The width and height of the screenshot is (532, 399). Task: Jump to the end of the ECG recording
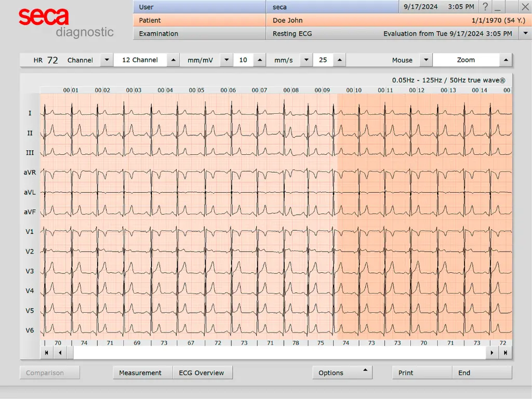pos(505,353)
